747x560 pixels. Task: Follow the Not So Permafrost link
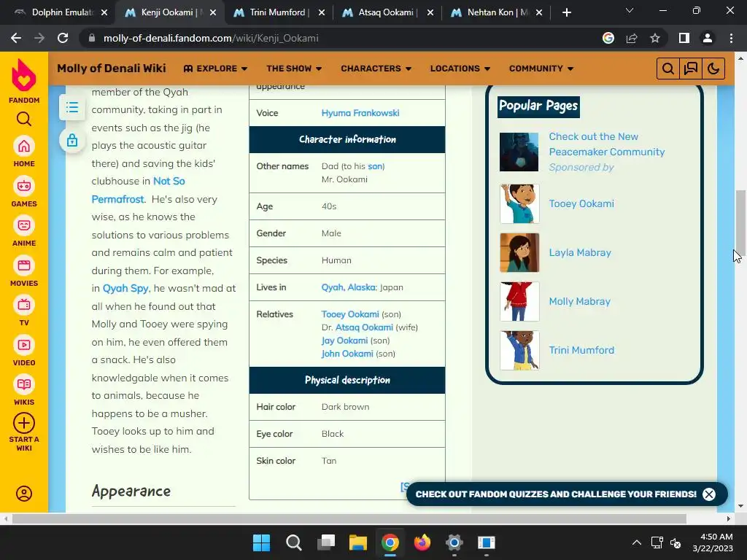138,190
